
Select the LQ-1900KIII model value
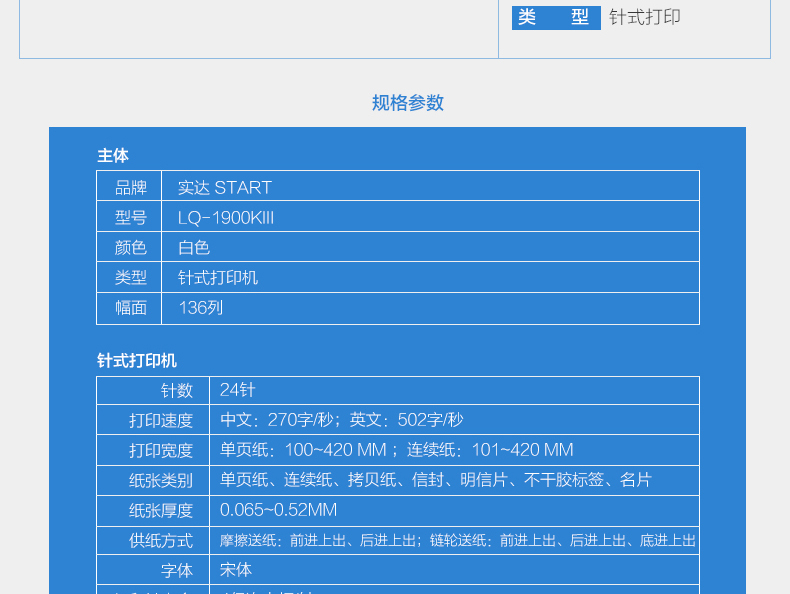click(226, 217)
